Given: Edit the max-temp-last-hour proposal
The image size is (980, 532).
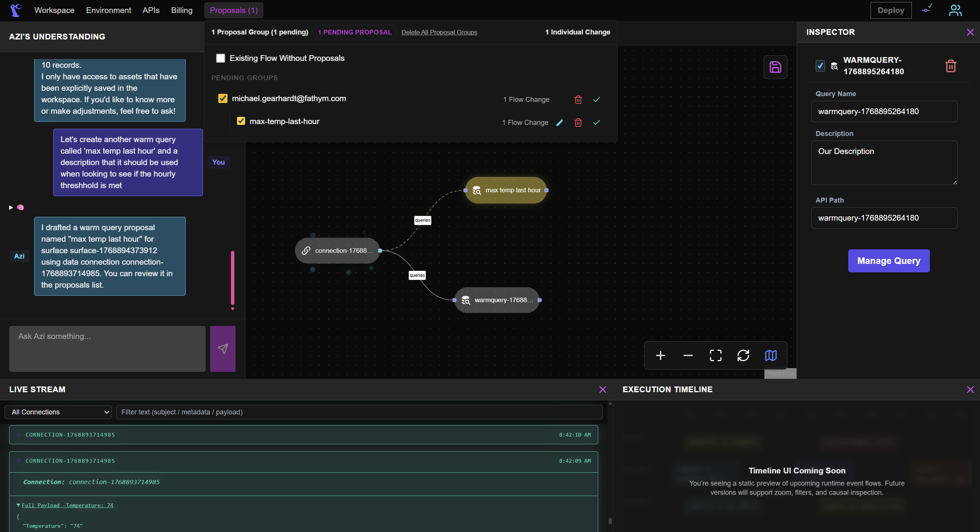Looking at the screenshot, I should click(560, 123).
